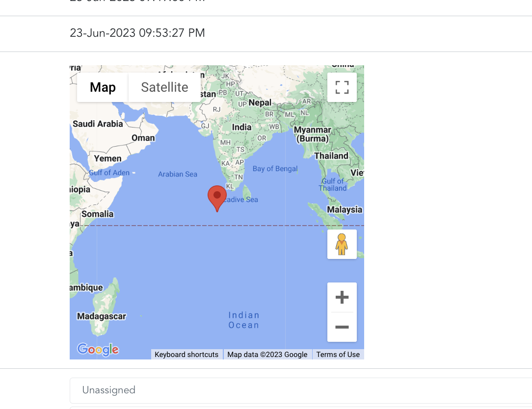Viewport: 532px width, 409px height.
Task: Click the Arabian Sea label
Action: click(x=178, y=174)
